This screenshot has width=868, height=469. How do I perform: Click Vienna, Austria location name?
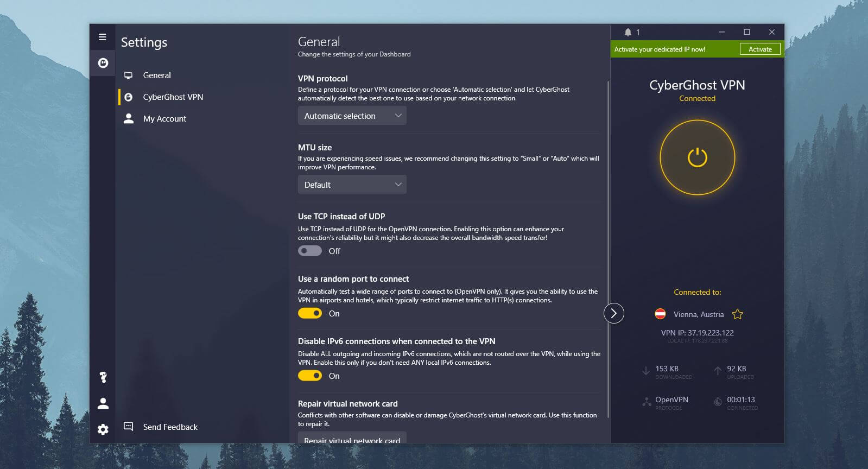point(699,314)
